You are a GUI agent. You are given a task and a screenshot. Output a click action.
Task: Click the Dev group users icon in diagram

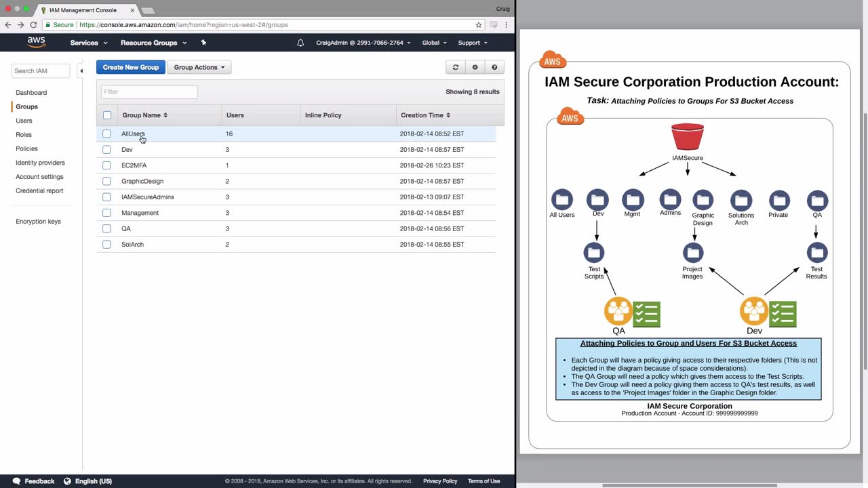(x=754, y=311)
